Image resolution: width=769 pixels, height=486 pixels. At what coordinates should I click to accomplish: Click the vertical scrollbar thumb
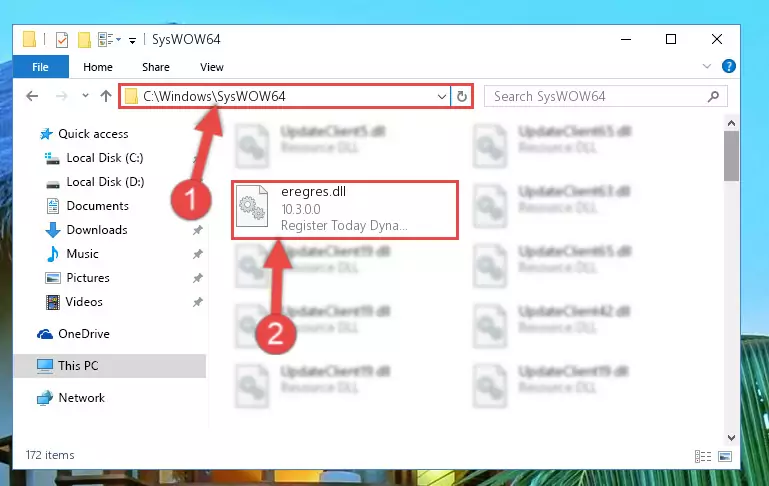click(x=731, y=156)
